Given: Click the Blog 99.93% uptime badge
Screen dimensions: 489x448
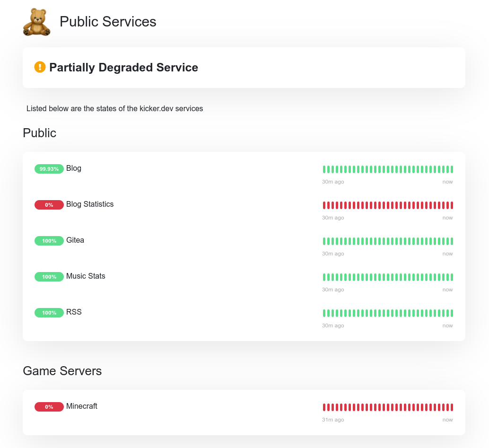Looking at the screenshot, I should point(49,169).
